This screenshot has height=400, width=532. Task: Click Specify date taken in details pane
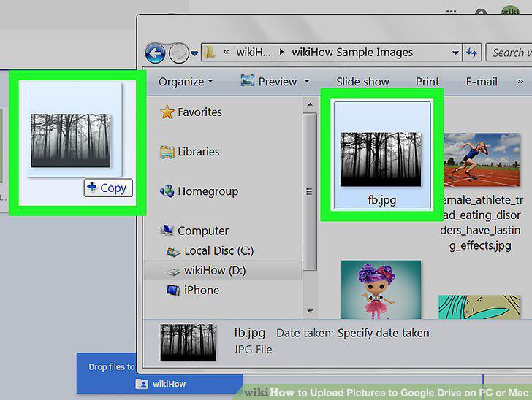384,334
